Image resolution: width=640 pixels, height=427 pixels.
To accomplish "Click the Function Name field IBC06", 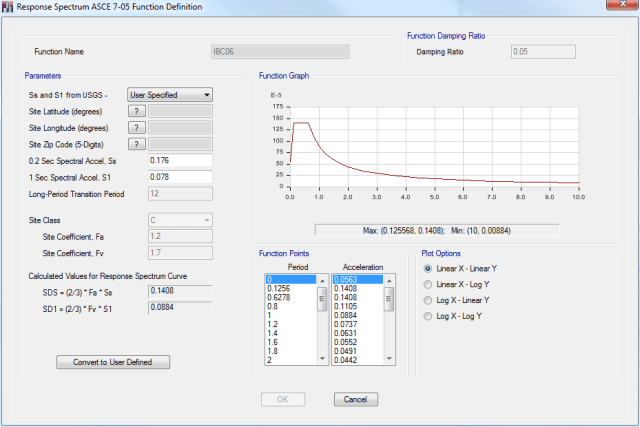I will (x=280, y=51).
